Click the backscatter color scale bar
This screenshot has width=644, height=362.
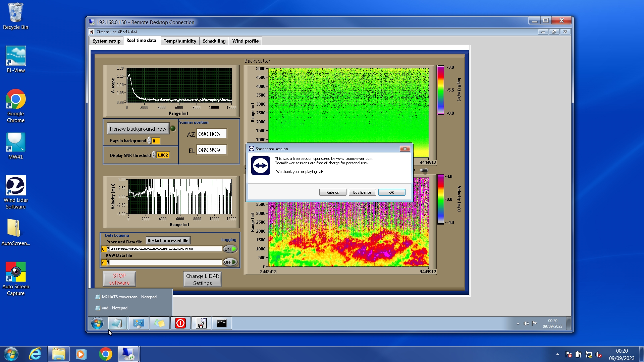click(440, 90)
